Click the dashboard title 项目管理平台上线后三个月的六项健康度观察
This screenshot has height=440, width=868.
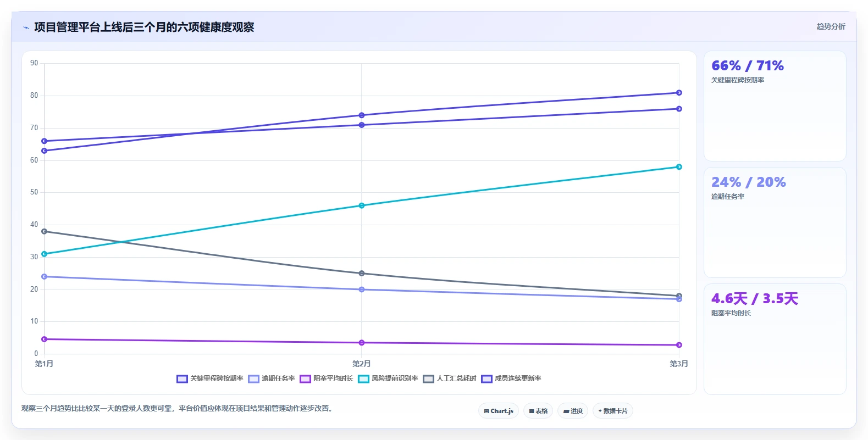[x=144, y=27]
